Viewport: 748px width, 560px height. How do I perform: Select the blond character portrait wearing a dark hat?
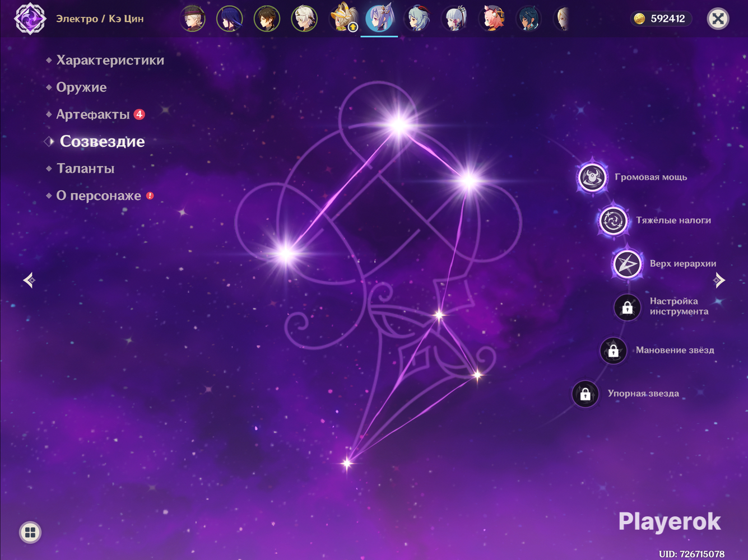(x=193, y=18)
